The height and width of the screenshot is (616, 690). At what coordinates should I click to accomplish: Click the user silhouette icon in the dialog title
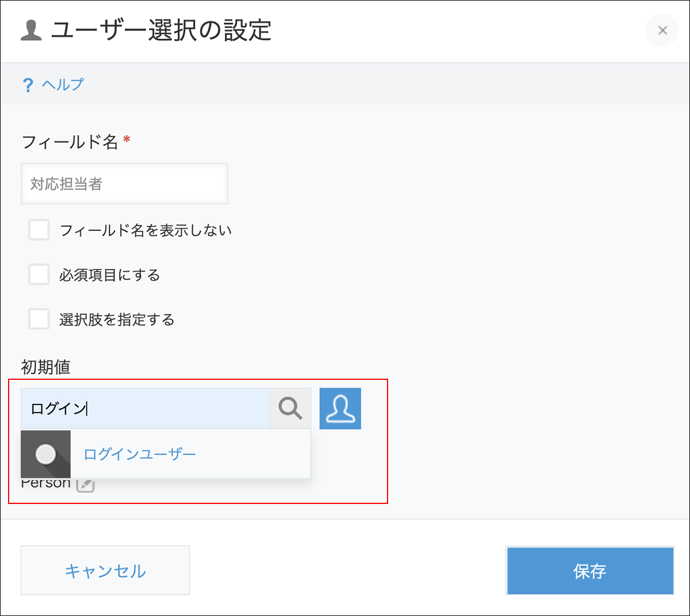coord(32,29)
